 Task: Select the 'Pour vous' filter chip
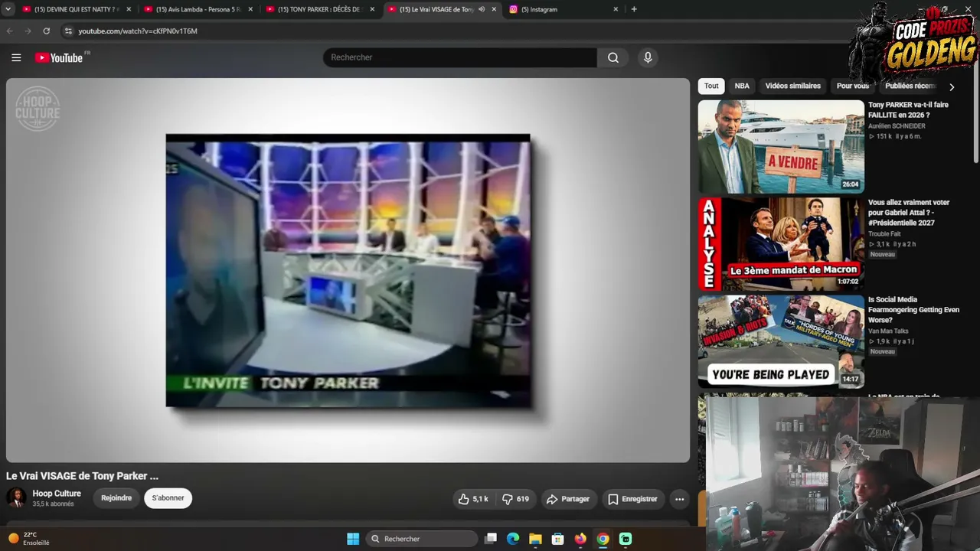853,86
